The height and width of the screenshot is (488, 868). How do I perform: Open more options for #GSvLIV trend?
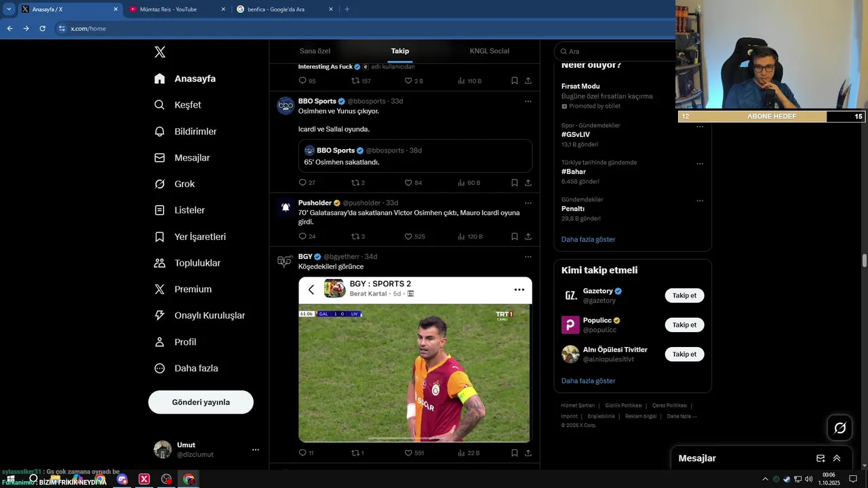point(700,127)
